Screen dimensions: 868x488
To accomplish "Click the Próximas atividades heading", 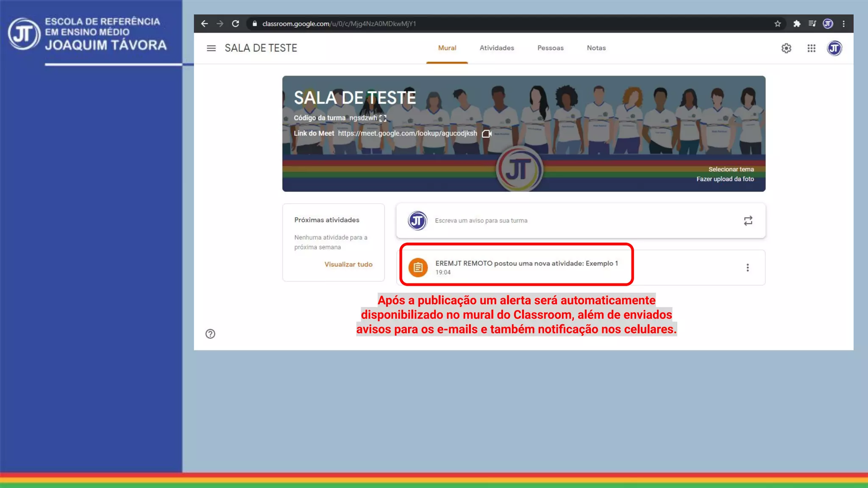I will tap(327, 220).
